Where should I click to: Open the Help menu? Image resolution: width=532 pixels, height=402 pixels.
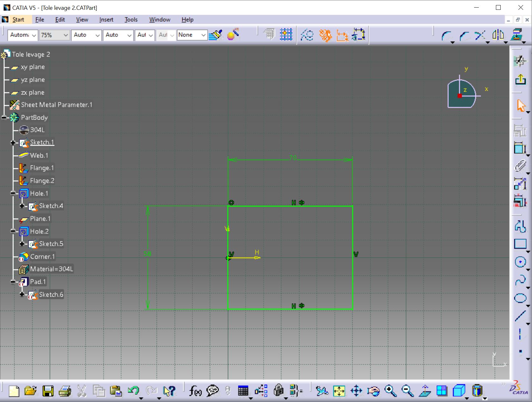(187, 20)
